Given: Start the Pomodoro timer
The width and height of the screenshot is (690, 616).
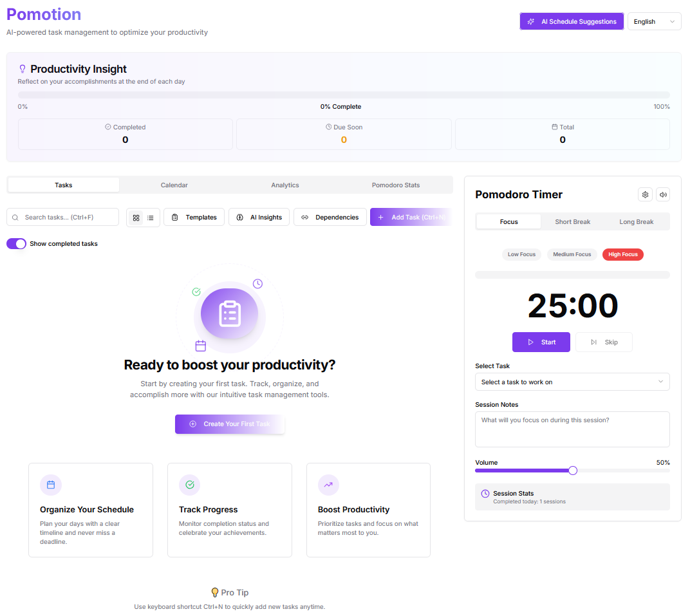Looking at the screenshot, I should (541, 342).
